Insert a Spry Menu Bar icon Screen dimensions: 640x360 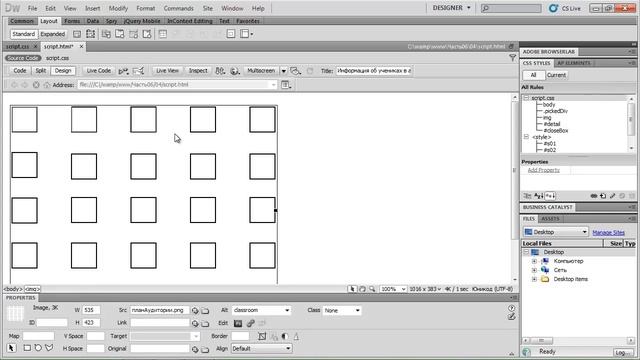tap(106, 34)
